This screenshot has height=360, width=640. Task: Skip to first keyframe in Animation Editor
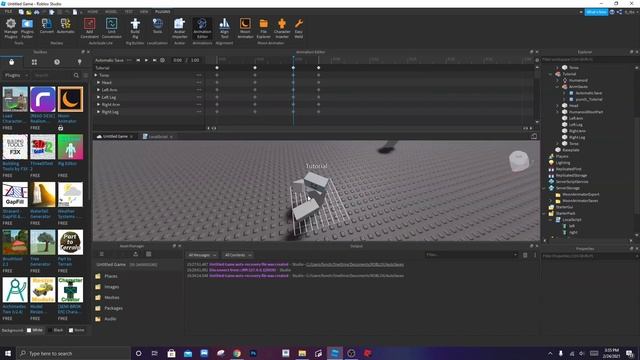pos(138,60)
